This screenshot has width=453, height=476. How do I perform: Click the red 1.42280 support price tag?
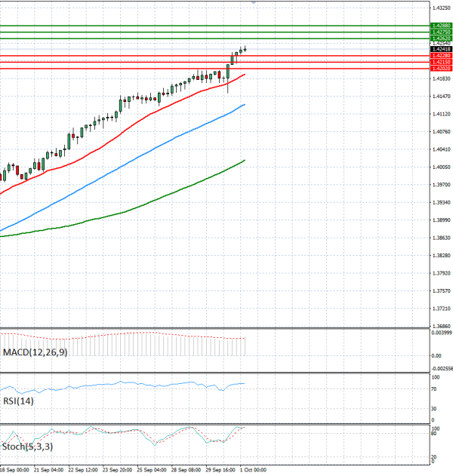click(442, 56)
